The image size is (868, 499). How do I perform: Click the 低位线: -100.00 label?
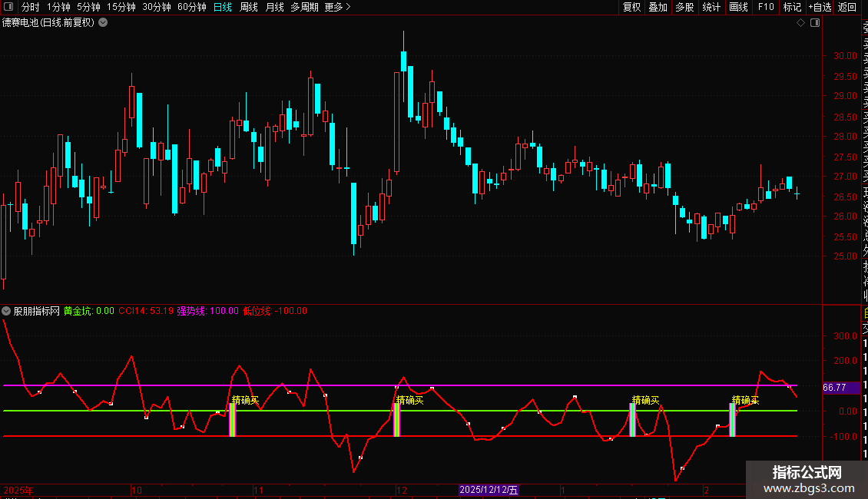point(274,311)
